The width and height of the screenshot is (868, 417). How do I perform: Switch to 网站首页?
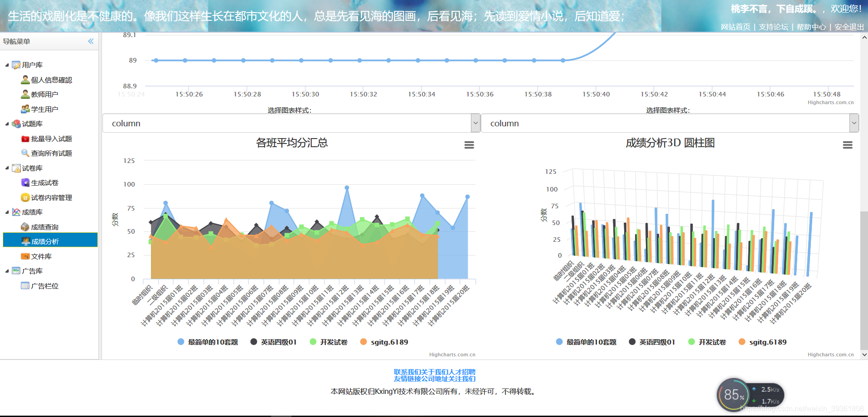pyautogui.click(x=735, y=27)
